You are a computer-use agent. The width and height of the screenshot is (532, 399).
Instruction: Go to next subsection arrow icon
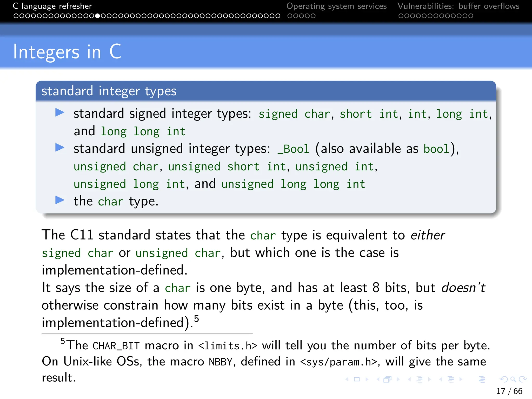click(429, 380)
